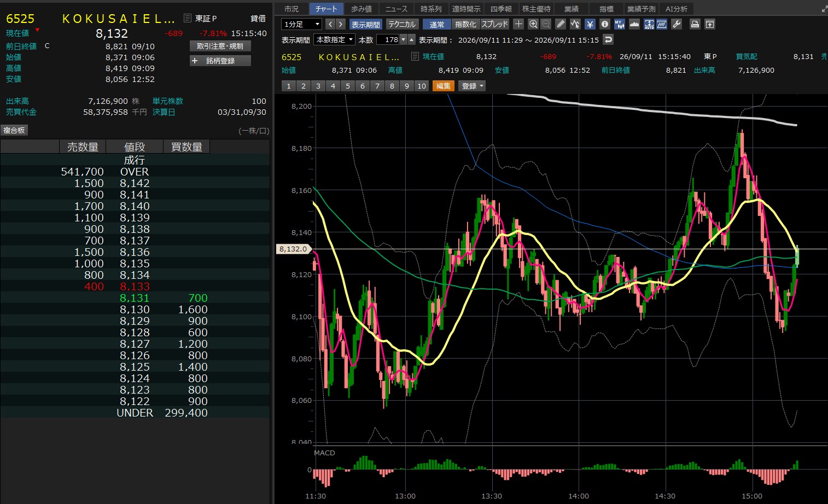
Task: Click the printer icon
Action: click(695, 24)
